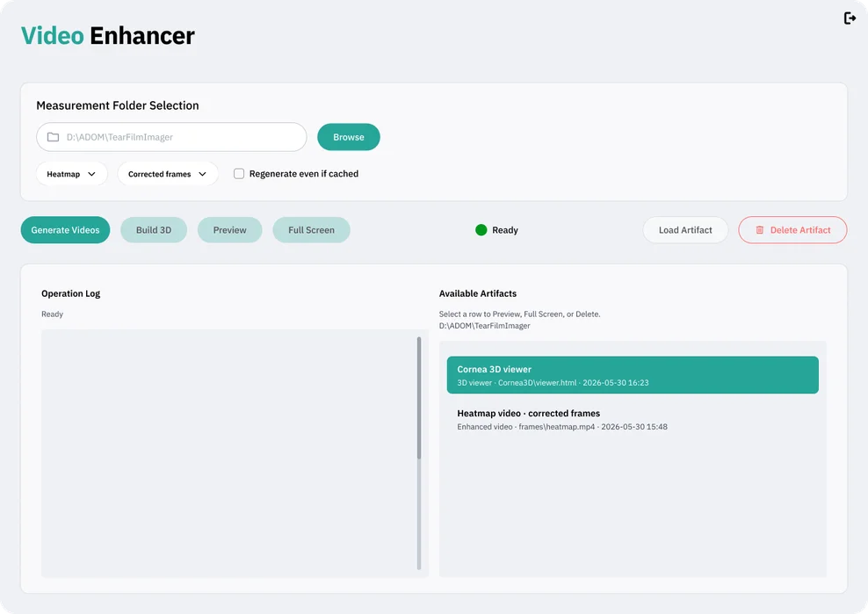Select the Cornea 3D viewer artifact row
The width and height of the screenshot is (868, 614).
click(633, 375)
